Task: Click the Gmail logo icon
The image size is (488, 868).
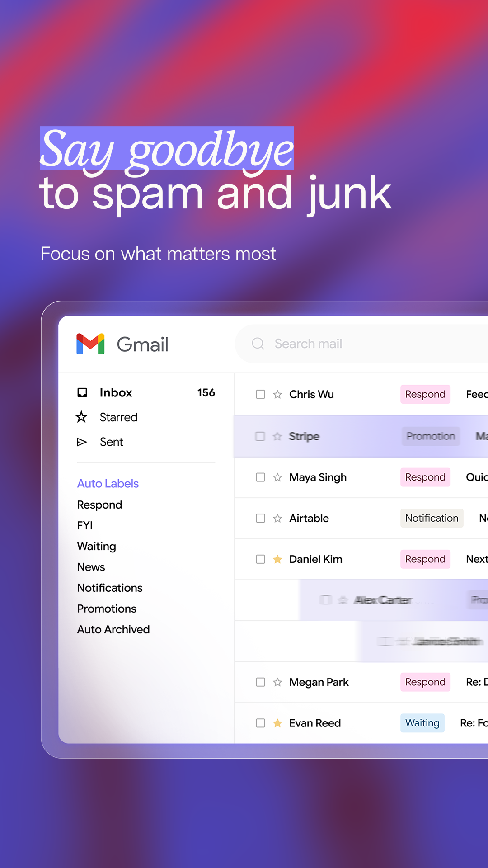Action: (90, 344)
